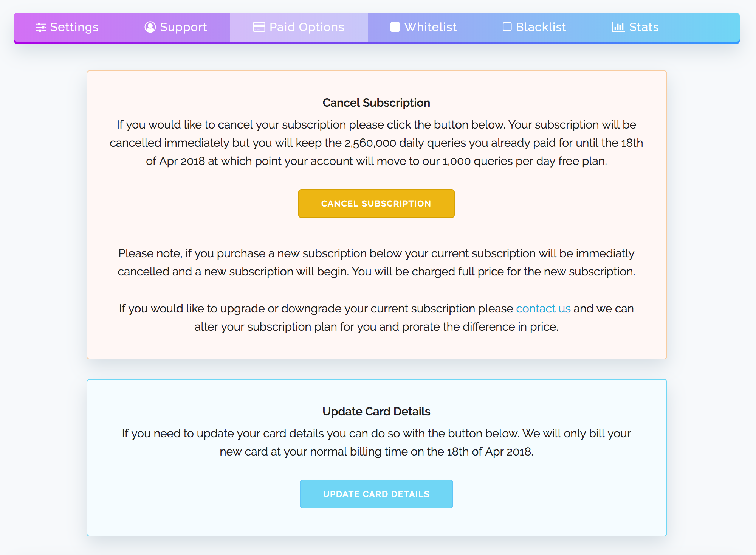Click the Cancel Subscription heading text
The image size is (756, 555).
(x=376, y=103)
